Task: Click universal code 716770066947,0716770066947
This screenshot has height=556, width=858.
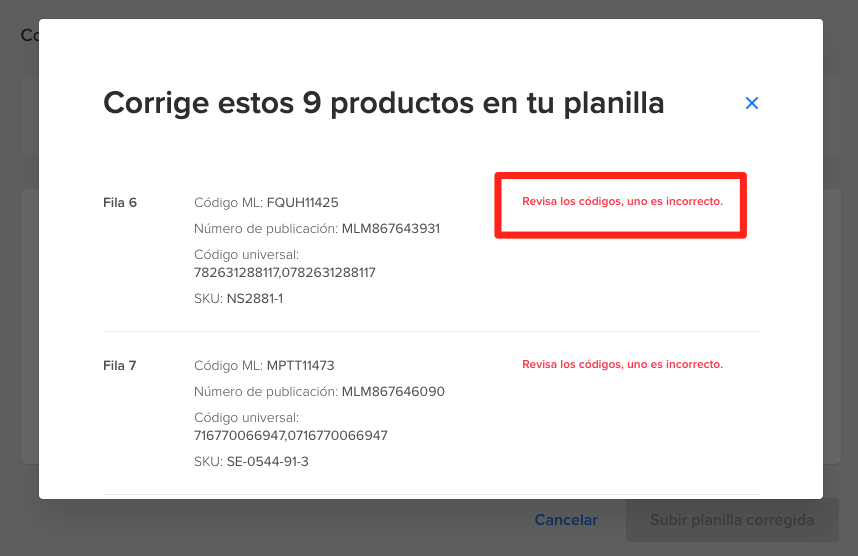Action: (x=291, y=436)
